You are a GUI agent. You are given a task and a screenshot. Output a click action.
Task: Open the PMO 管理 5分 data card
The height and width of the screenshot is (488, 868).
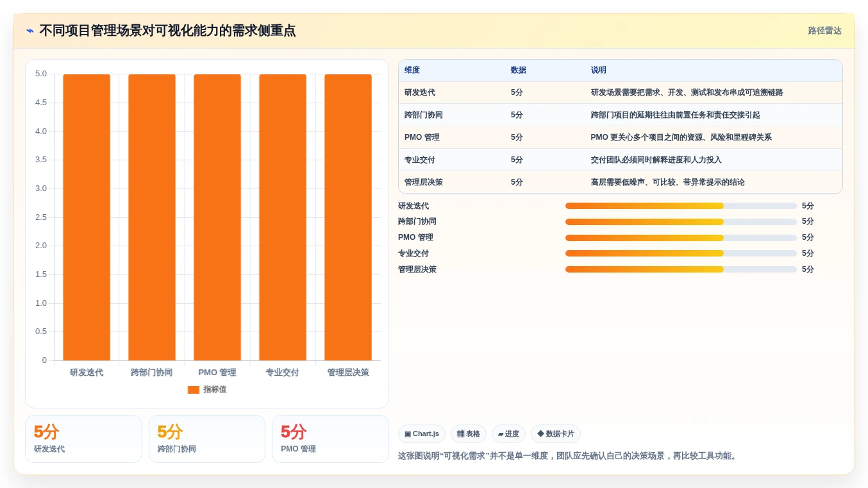click(330, 439)
